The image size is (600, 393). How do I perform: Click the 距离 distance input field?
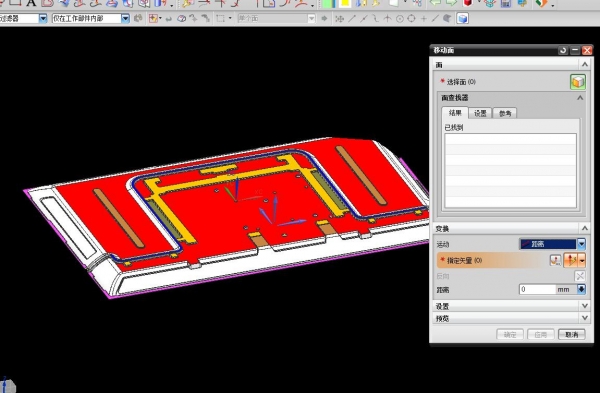click(538, 289)
